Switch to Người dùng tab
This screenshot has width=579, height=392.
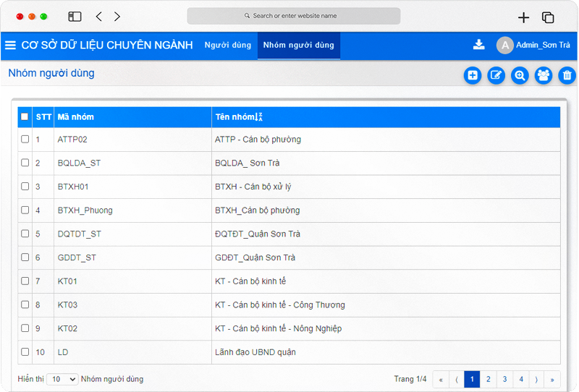pyautogui.click(x=228, y=45)
